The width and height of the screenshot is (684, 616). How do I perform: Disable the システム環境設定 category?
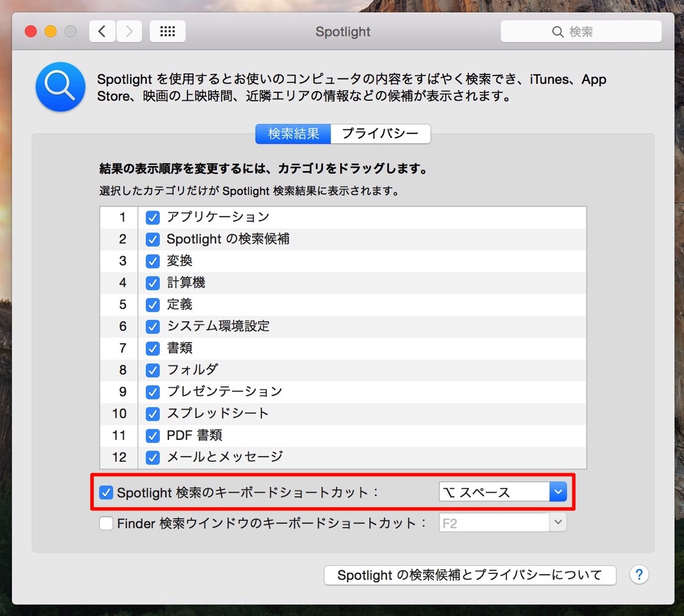[x=153, y=326]
